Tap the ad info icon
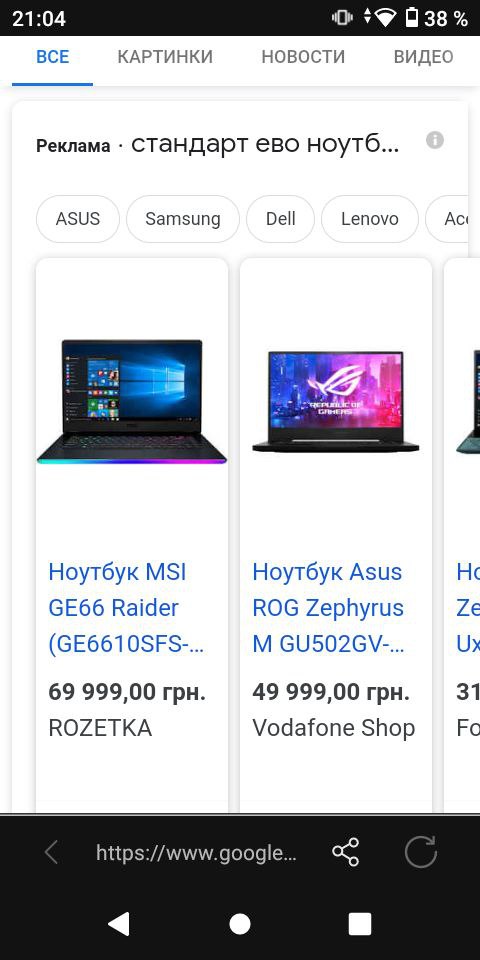480x960 pixels. (x=435, y=140)
